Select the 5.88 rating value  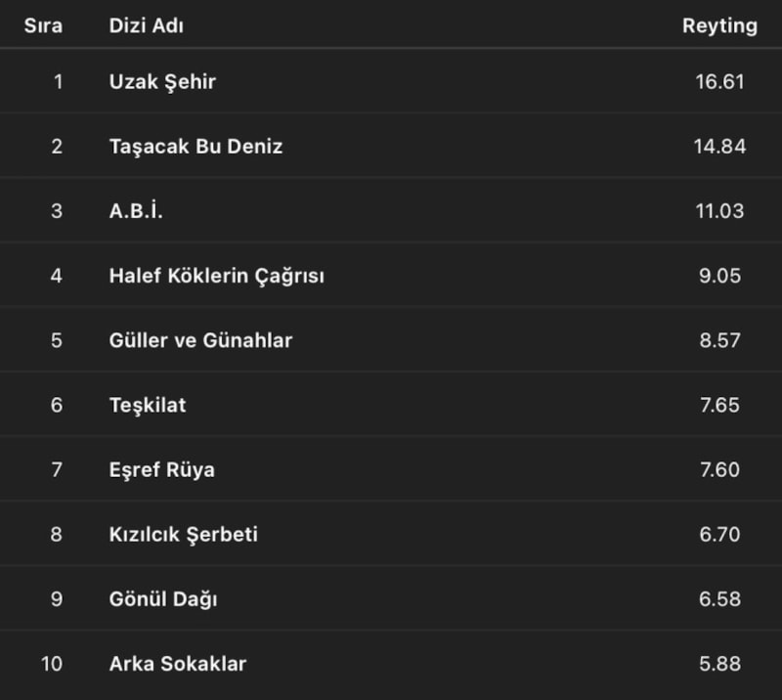tap(721, 664)
